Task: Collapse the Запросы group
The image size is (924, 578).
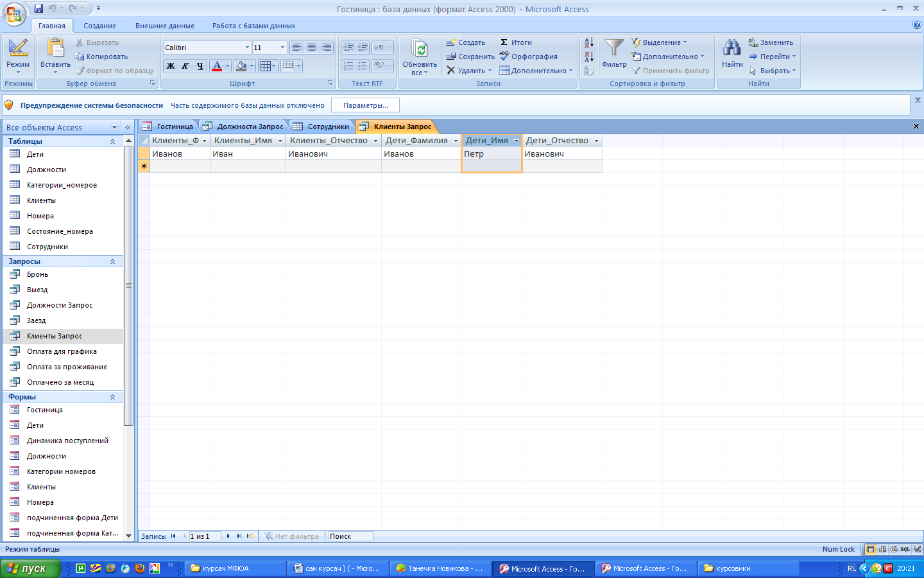Action: pyautogui.click(x=112, y=261)
